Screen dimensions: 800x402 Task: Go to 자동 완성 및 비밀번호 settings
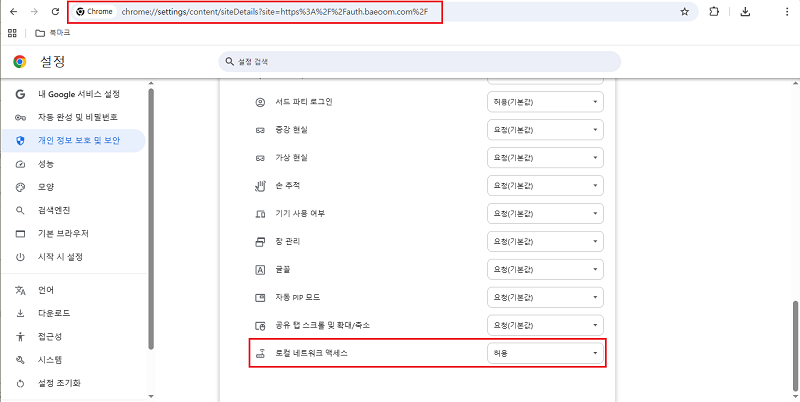coord(78,117)
